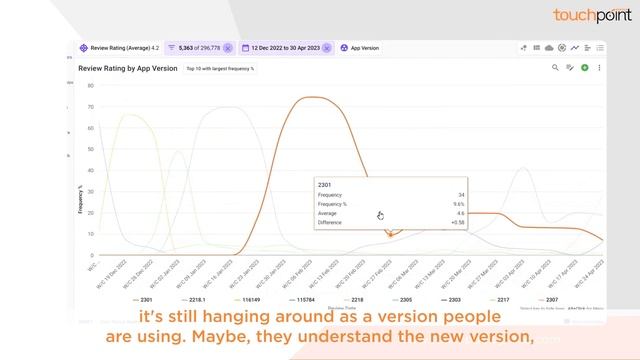Screen dimensions: 640x360
Task: Toggle legend series 2217
Action: click(x=500, y=300)
